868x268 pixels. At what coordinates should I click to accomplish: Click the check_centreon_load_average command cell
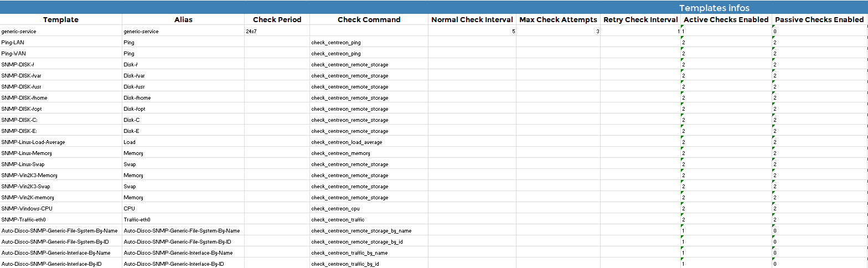coord(369,142)
